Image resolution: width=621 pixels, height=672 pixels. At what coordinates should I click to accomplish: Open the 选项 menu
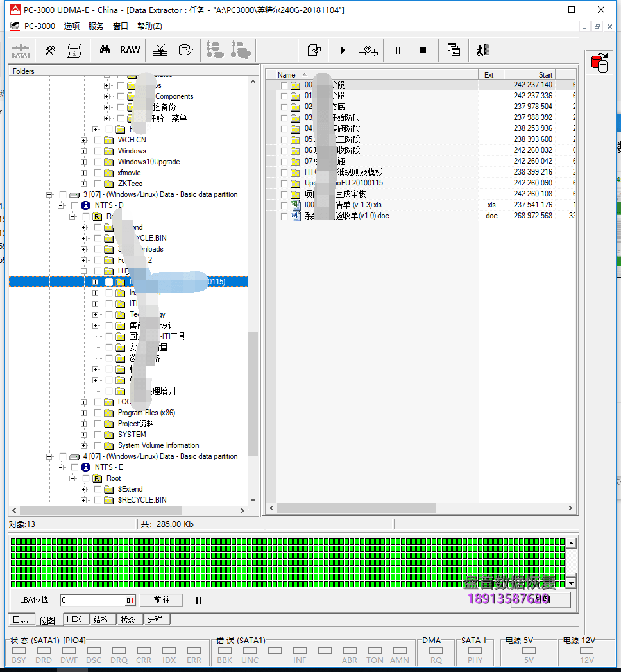(71, 26)
